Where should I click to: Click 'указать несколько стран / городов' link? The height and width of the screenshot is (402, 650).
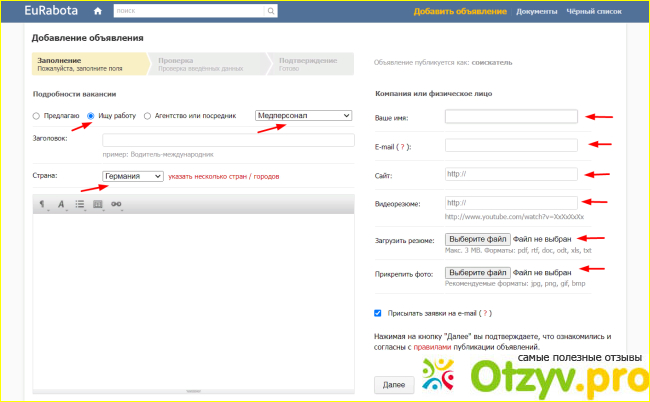(x=223, y=177)
